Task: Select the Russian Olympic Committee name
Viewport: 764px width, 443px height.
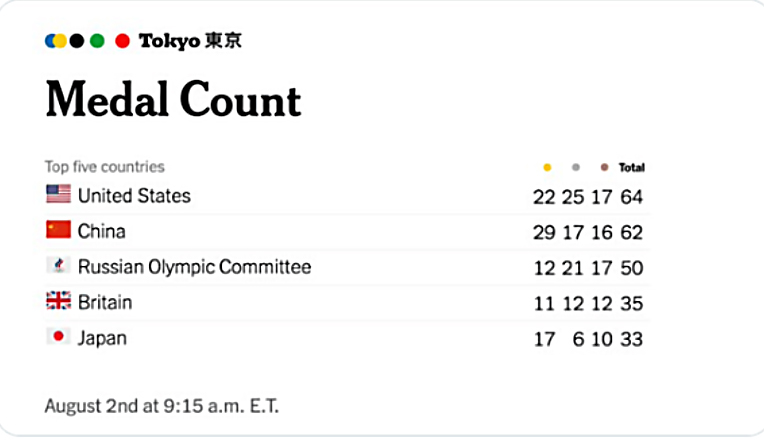Action: click(x=194, y=267)
